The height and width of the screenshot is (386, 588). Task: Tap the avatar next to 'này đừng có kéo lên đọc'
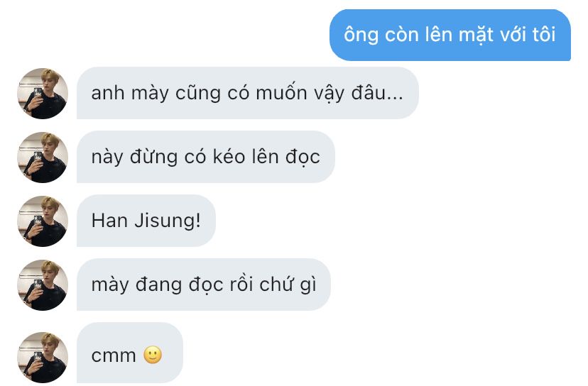(x=43, y=157)
